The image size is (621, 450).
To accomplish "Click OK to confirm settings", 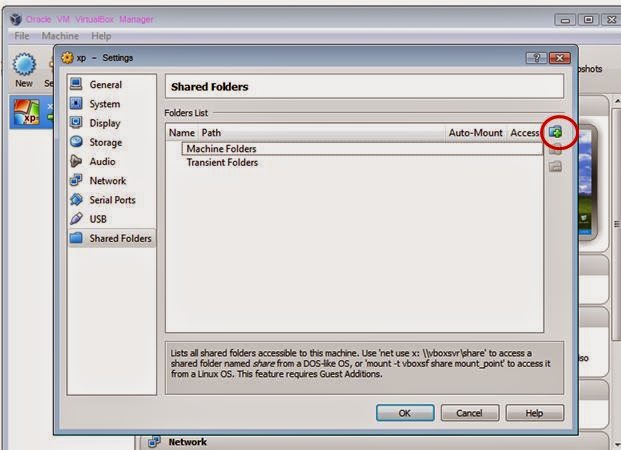I will [405, 413].
